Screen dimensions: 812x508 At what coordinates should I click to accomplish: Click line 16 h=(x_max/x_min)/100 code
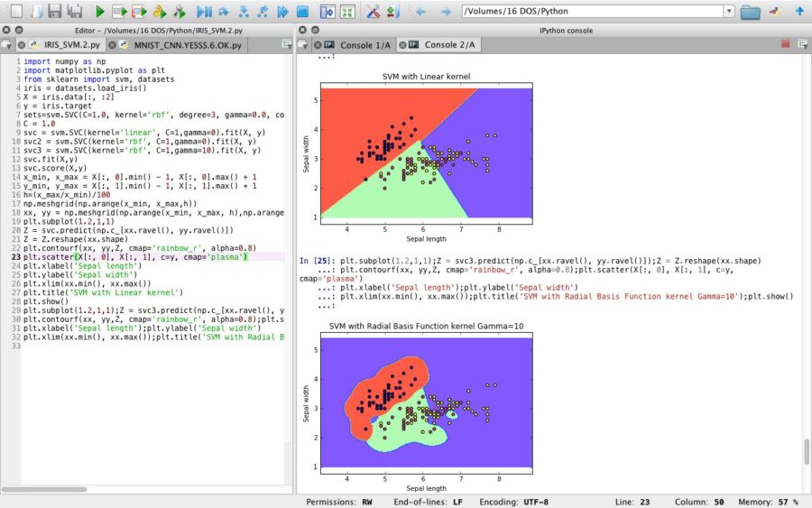point(67,195)
